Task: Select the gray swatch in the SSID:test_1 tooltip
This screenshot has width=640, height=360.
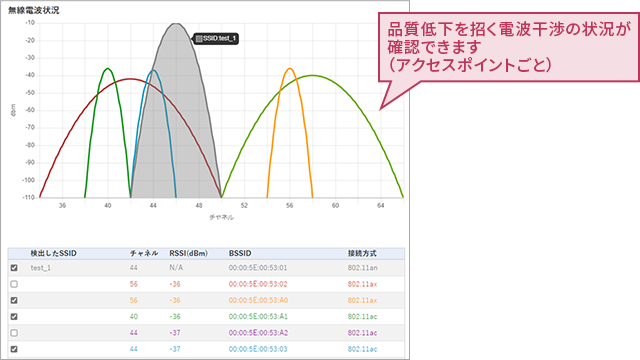Action: 199,39
